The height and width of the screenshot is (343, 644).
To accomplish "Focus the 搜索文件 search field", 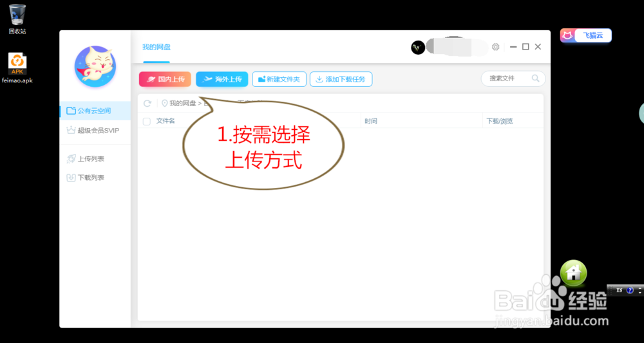I will click(x=513, y=79).
